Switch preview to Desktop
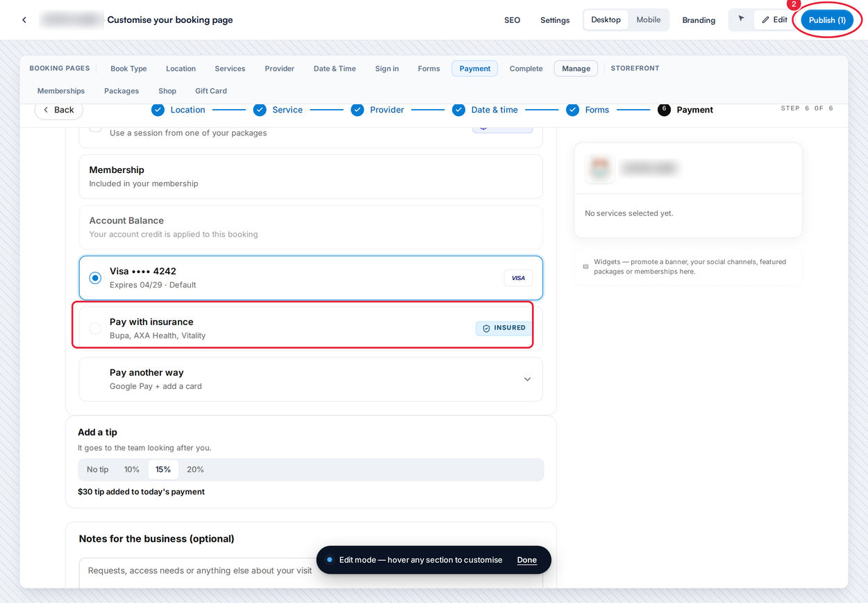 point(606,19)
